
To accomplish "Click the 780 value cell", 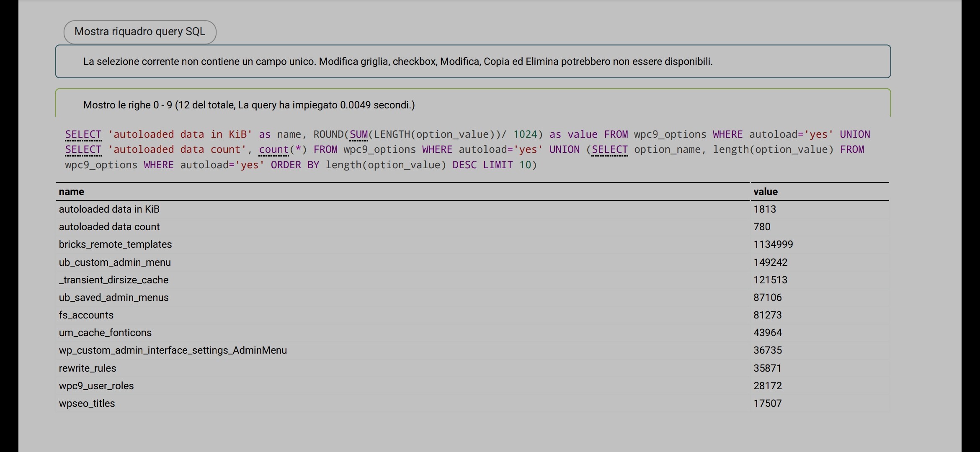I will pyautogui.click(x=820, y=227).
